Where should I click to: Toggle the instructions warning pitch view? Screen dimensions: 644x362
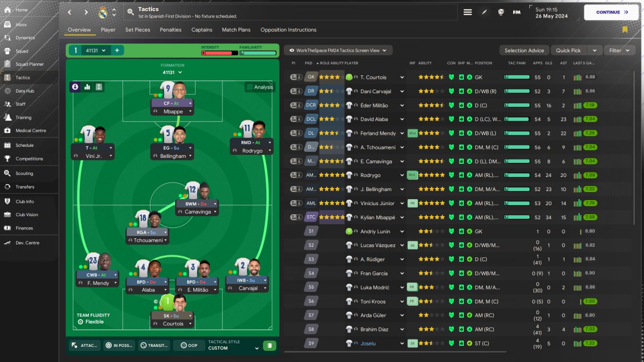click(99, 87)
